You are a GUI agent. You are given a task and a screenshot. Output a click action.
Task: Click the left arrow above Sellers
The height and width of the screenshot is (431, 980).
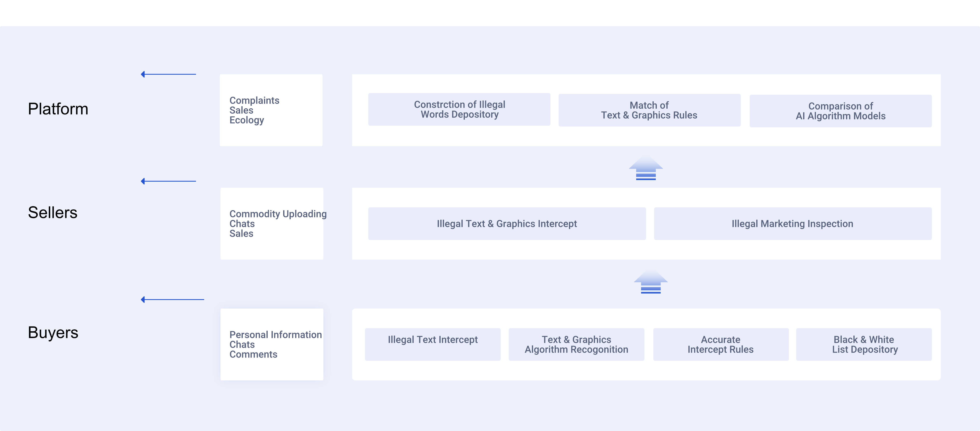point(168,181)
